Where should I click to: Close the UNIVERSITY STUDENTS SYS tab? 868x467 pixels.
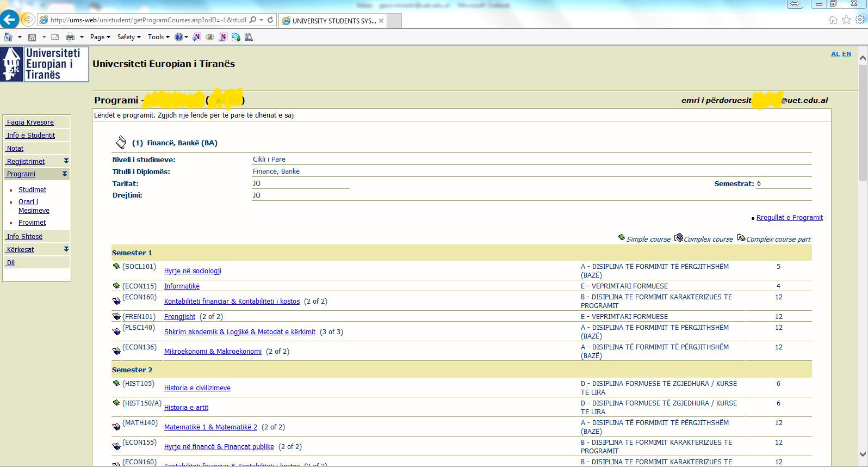[x=381, y=21]
